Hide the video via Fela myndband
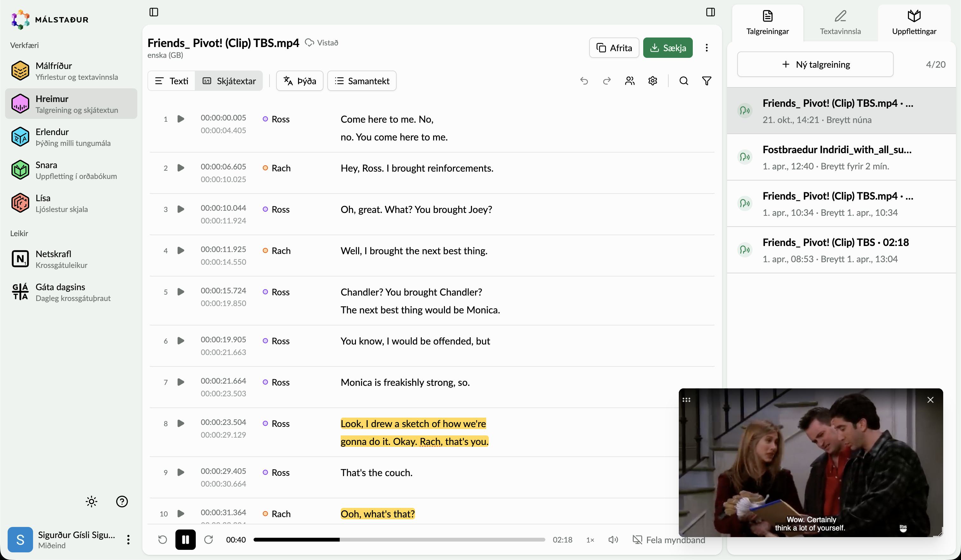Image resolution: width=961 pixels, height=560 pixels. (669, 540)
